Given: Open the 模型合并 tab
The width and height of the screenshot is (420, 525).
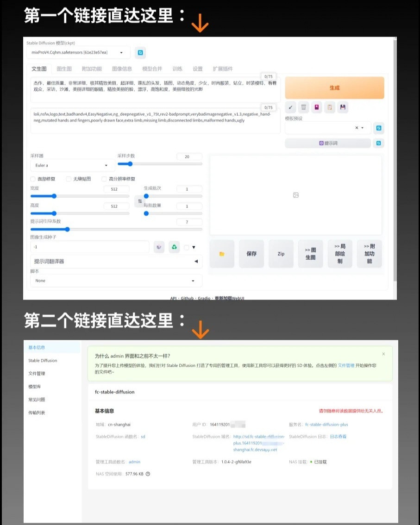Looking at the screenshot, I should (x=152, y=69).
